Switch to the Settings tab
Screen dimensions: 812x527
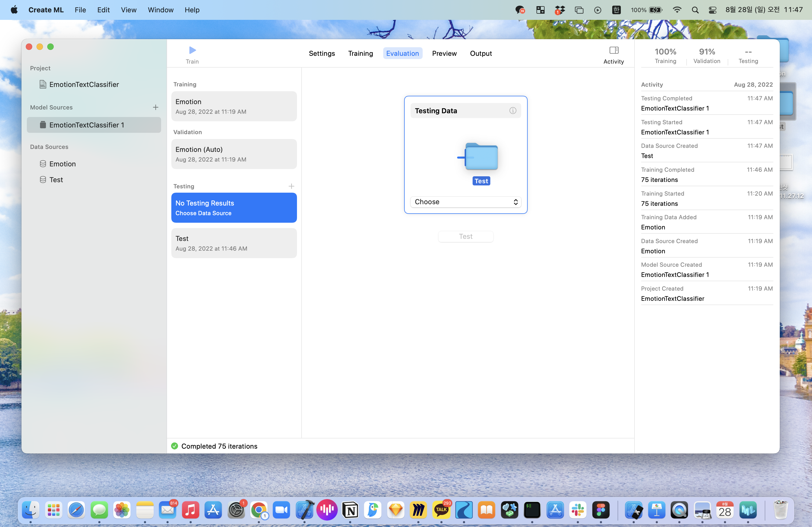(x=322, y=53)
